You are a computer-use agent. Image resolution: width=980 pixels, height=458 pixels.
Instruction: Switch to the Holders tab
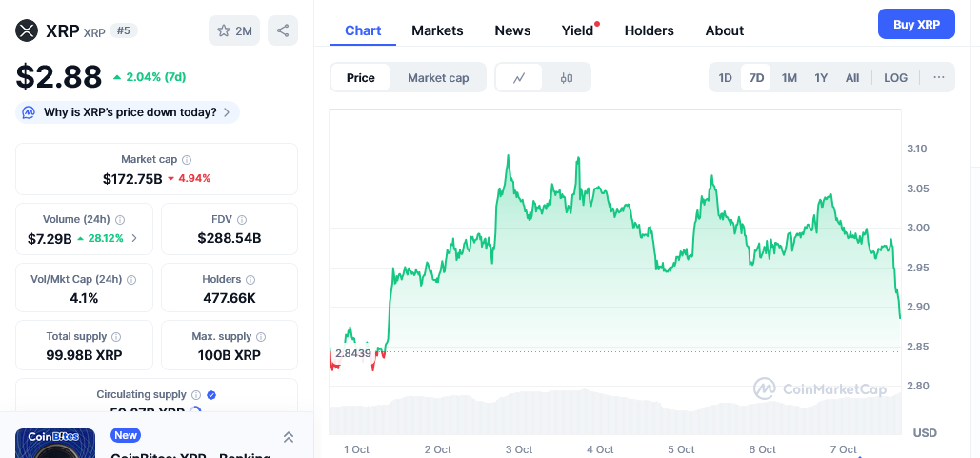(649, 30)
